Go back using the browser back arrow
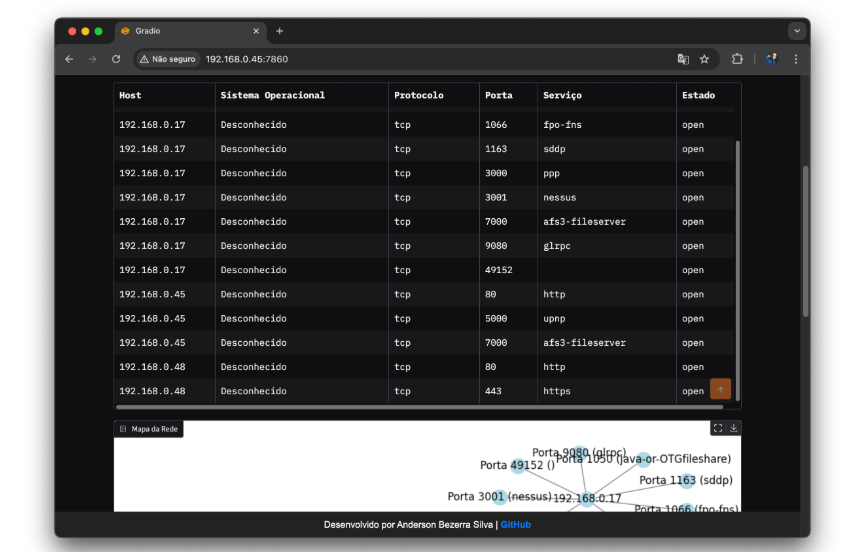The width and height of the screenshot is (862, 552). click(69, 59)
